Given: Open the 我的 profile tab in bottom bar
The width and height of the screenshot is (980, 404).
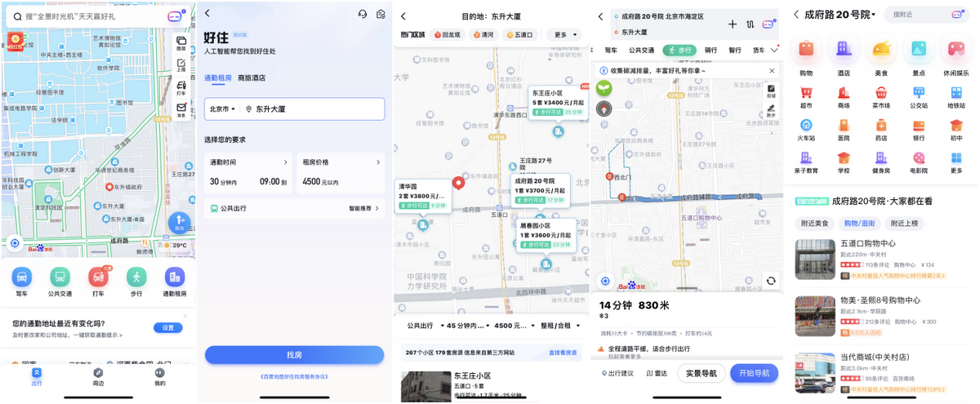Looking at the screenshot, I should [160, 376].
